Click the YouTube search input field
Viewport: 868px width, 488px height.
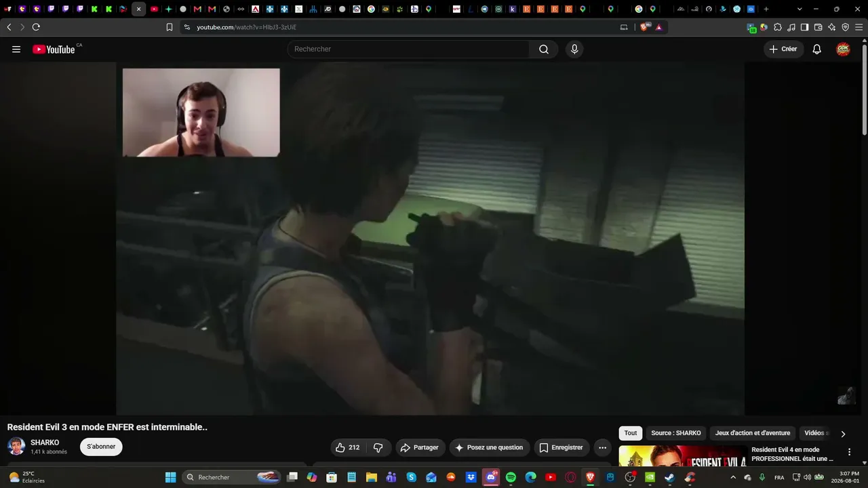point(409,49)
